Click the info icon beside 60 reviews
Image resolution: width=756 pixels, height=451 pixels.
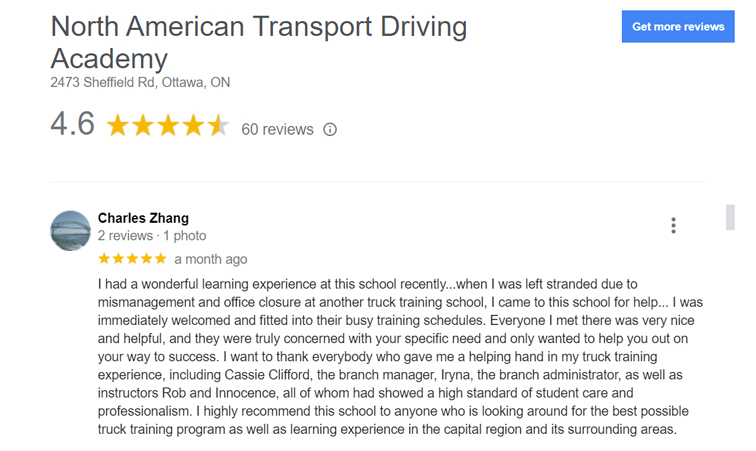(x=330, y=129)
